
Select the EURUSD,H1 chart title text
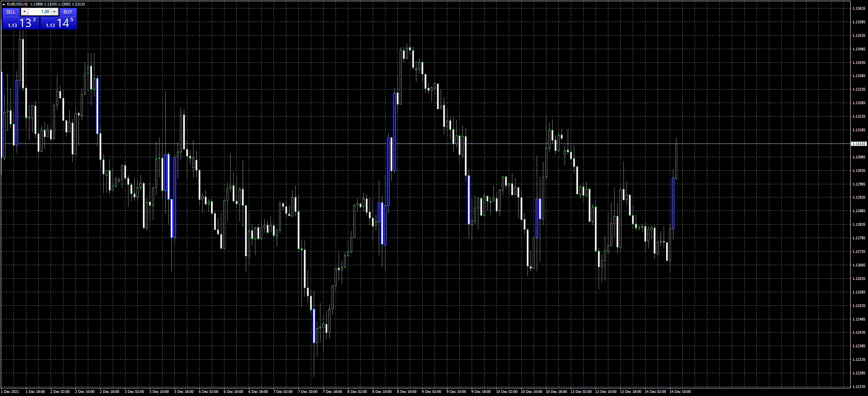click(17, 4)
